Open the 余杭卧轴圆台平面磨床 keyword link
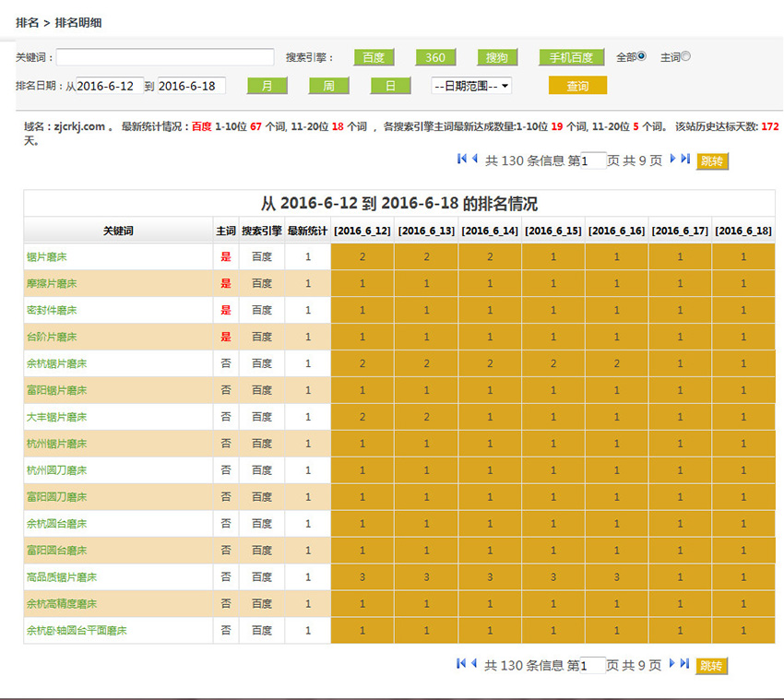This screenshot has width=784, height=700. [x=77, y=631]
